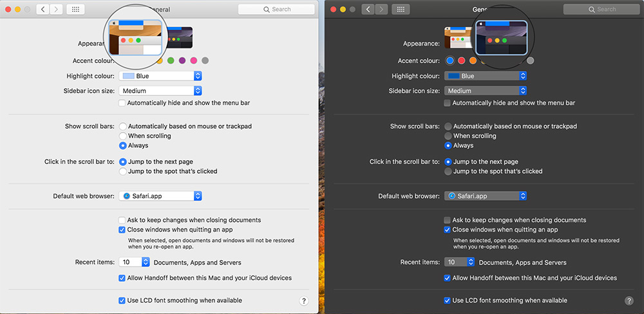Disable Handoff checkbox in light window
Viewport: 644px width, 314px height.
(x=122, y=279)
